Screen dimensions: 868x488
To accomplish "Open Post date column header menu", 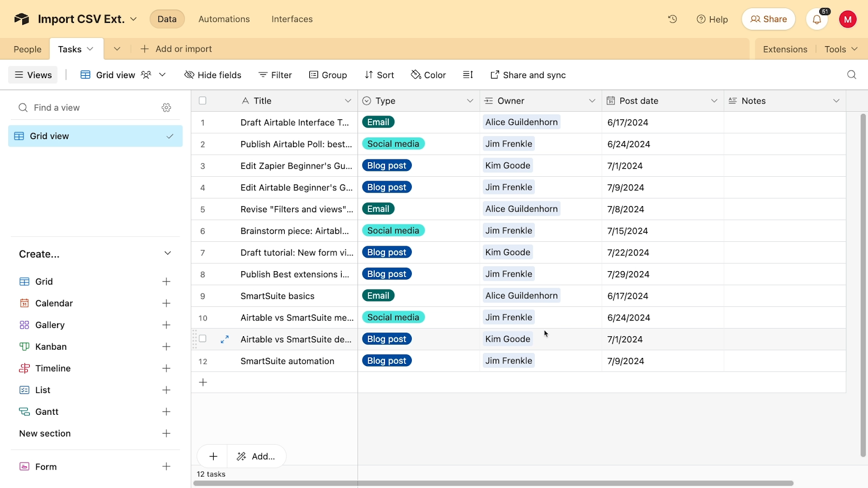I will [714, 101].
